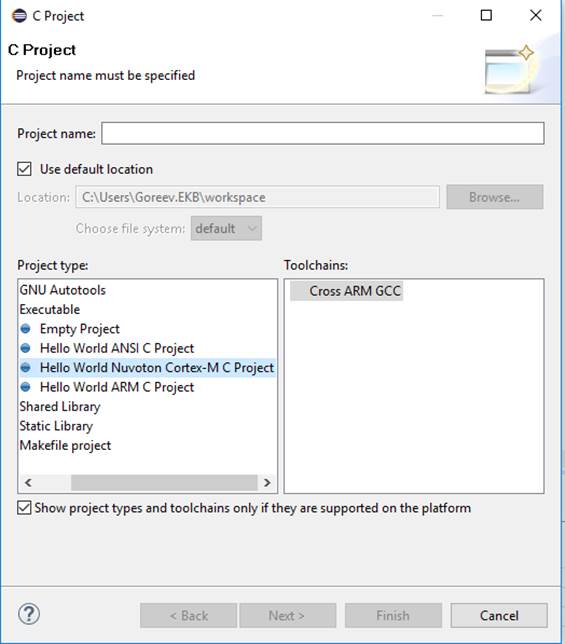This screenshot has height=644, width=565.
Task: Choose the Makefile project type
Action: [x=65, y=445]
